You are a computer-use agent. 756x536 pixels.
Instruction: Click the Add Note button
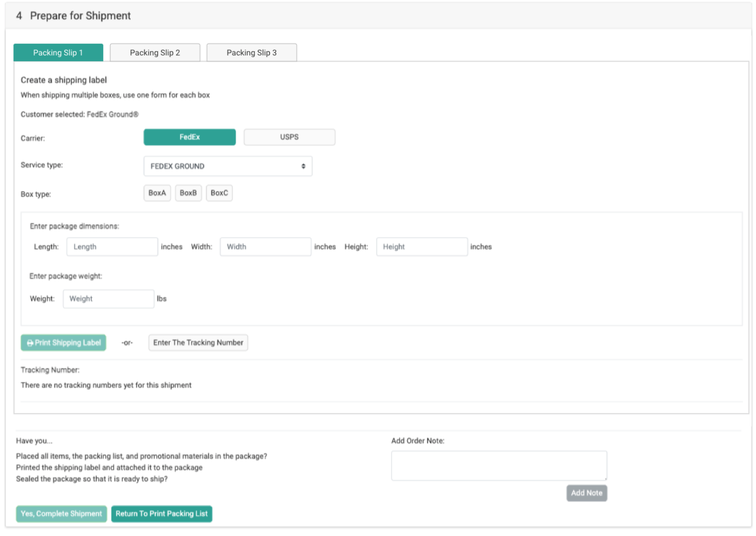point(586,493)
